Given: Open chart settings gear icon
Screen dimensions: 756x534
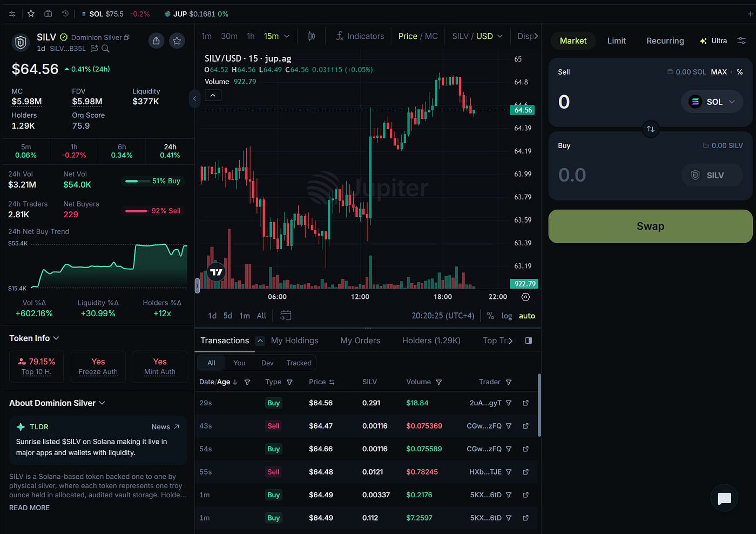Looking at the screenshot, I should [x=525, y=297].
